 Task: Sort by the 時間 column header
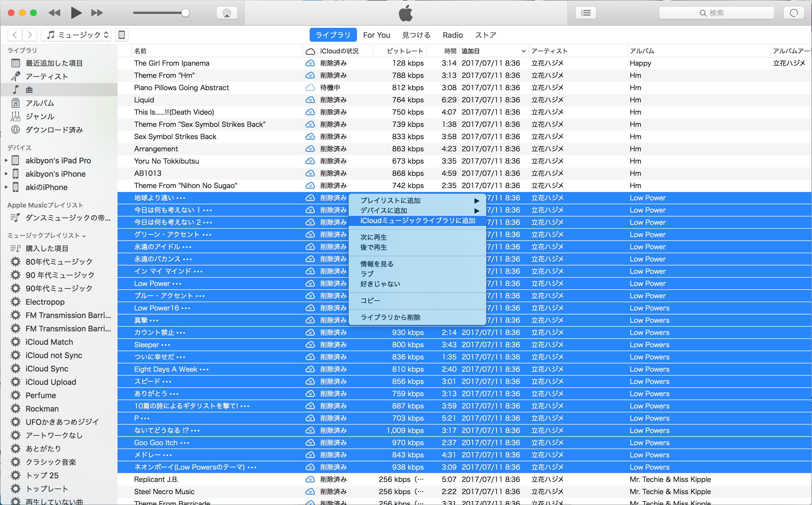(x=443, y=51)
